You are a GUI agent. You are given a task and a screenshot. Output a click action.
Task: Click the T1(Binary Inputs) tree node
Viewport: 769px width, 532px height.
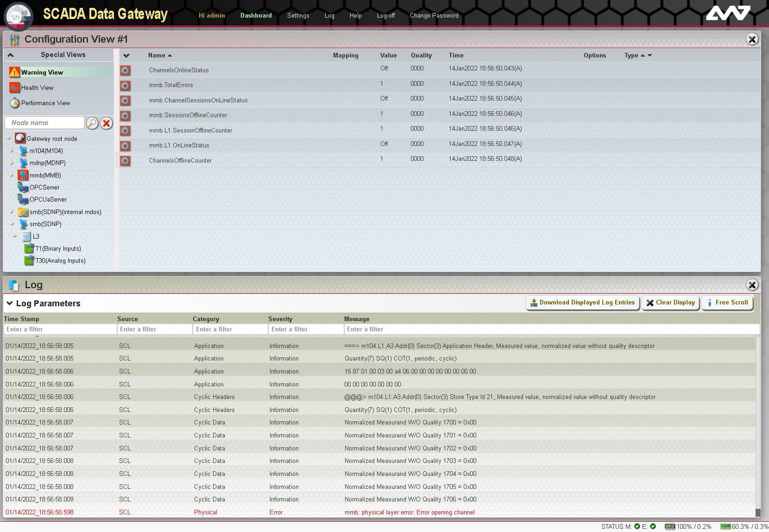(58, 249)
